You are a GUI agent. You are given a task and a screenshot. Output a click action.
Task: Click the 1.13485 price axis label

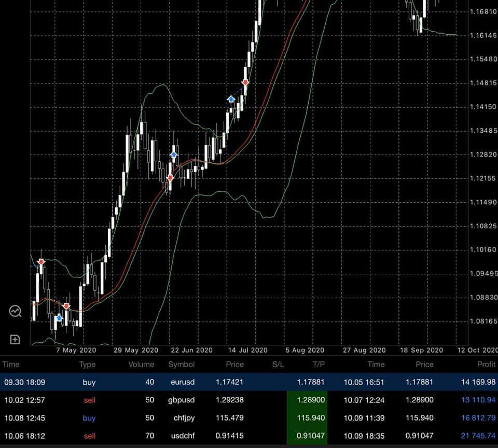(483, 131)
